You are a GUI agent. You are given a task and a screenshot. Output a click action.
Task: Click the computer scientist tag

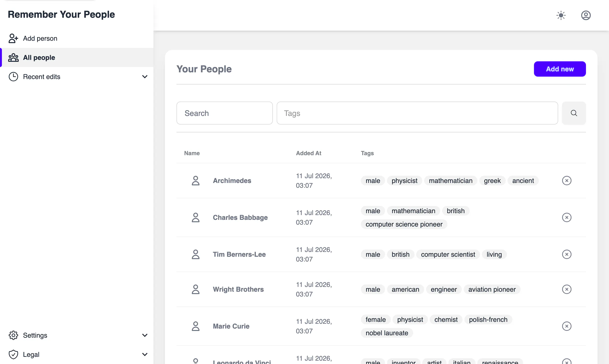(x=448, y=254)
